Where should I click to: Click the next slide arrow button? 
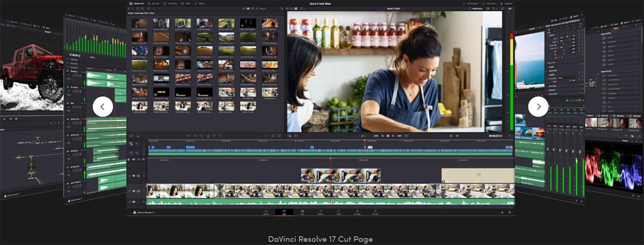click(x=538, y=106)
